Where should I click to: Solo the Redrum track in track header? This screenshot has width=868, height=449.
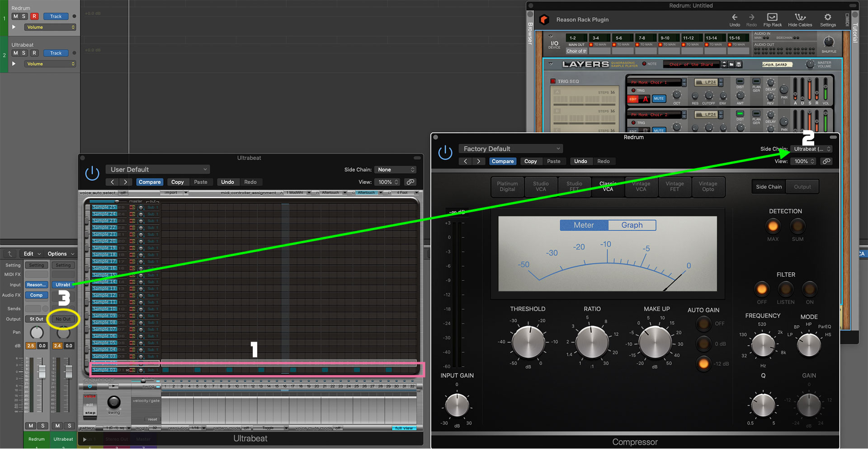pos(24,16)
